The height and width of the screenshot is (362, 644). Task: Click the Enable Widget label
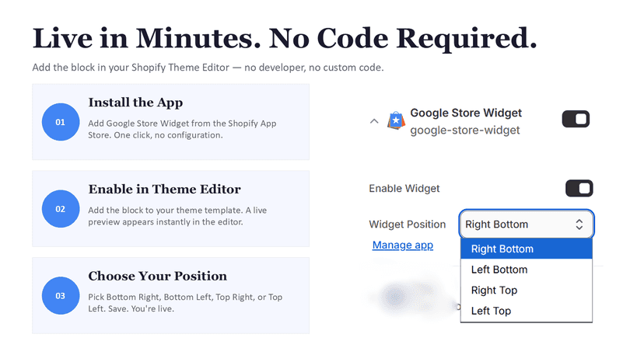click(404, 189)
